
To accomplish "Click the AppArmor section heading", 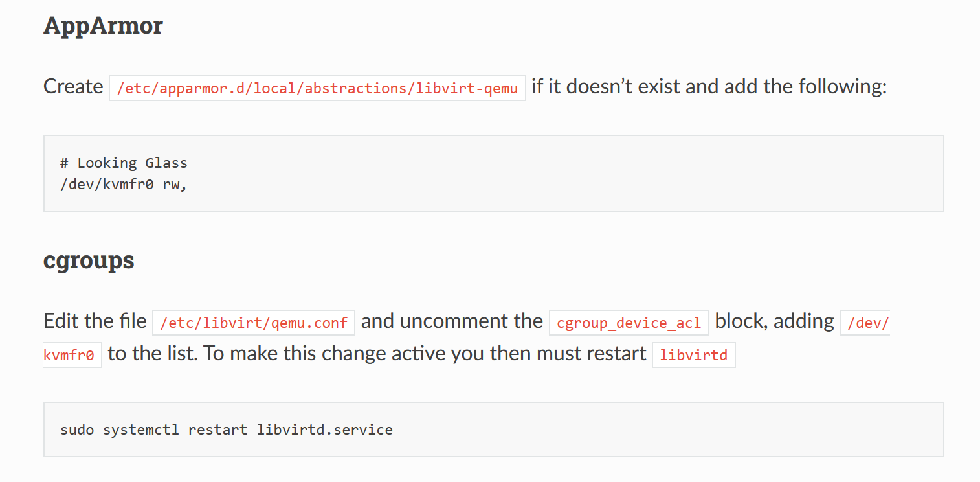I will click(103, 26).
